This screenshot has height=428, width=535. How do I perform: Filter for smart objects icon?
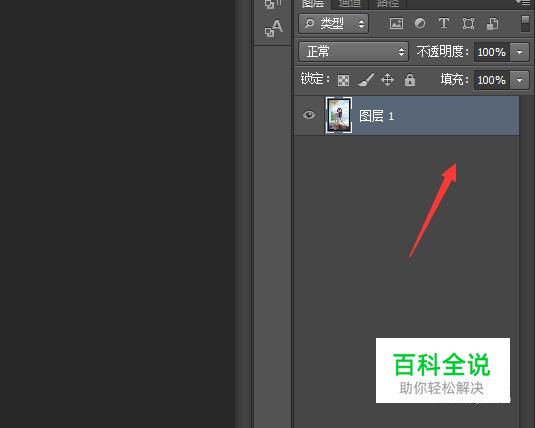click(492, 24)
